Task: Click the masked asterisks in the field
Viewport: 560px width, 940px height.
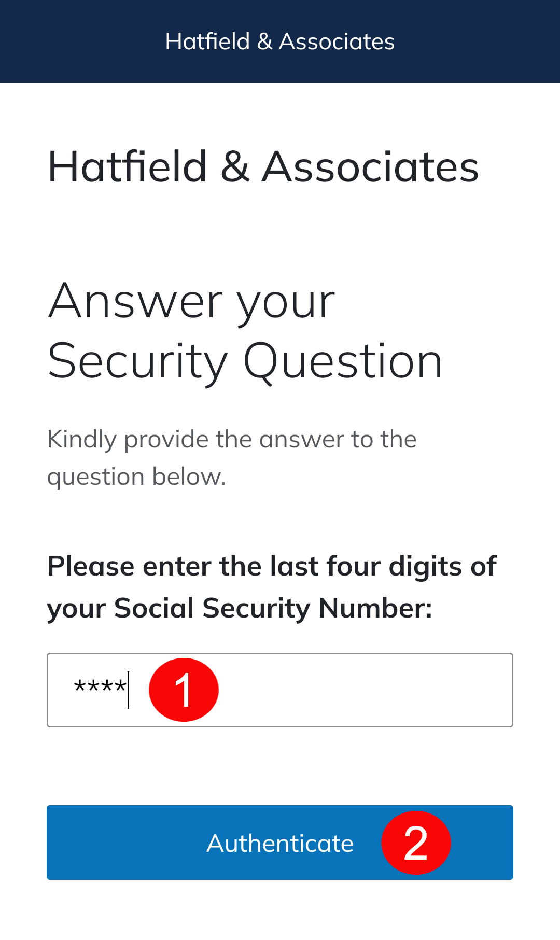Action: pyautogui.click(x=100, y=688)
